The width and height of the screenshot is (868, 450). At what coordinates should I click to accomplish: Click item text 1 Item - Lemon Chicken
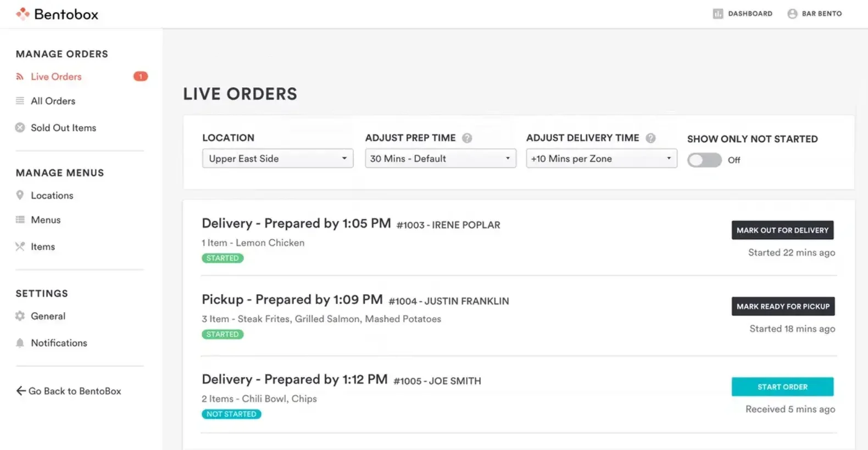pos(253,243)
